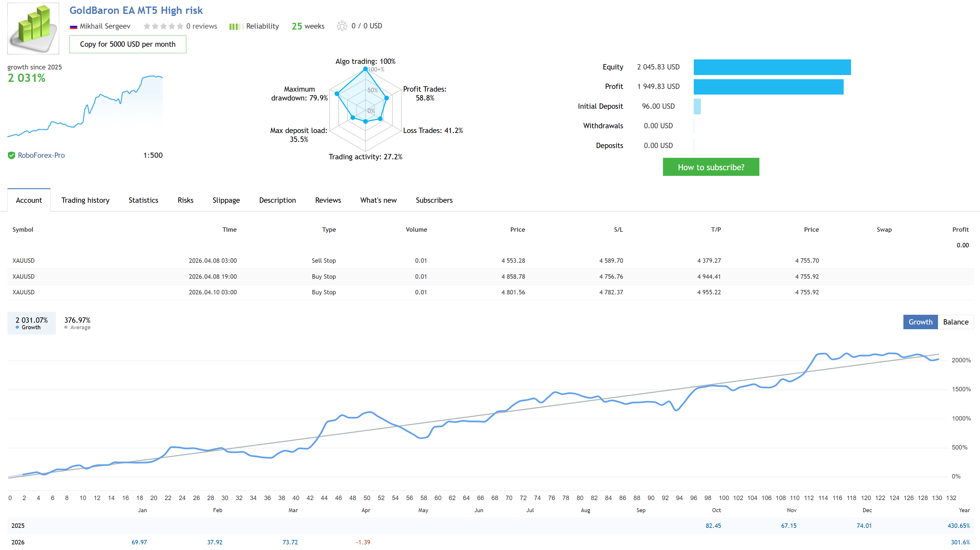Open the Statistics tab

click(x=143, y=200)
